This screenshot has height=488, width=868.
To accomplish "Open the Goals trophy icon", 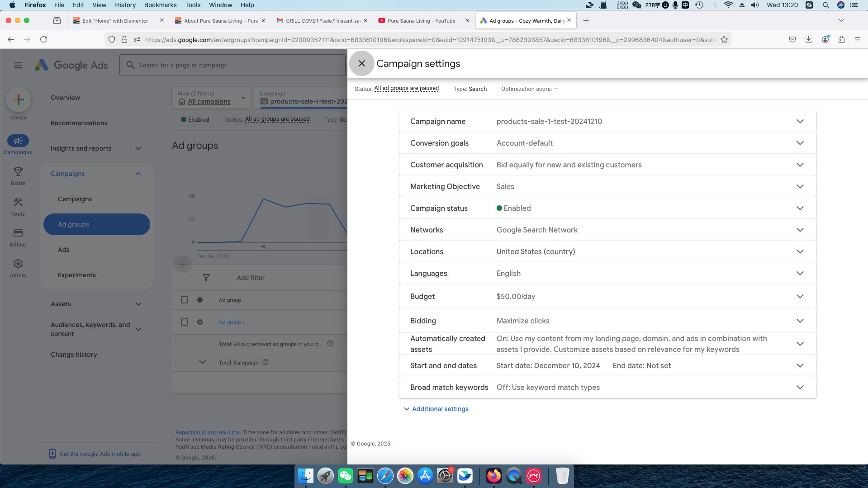I will (x=18, y=171).
